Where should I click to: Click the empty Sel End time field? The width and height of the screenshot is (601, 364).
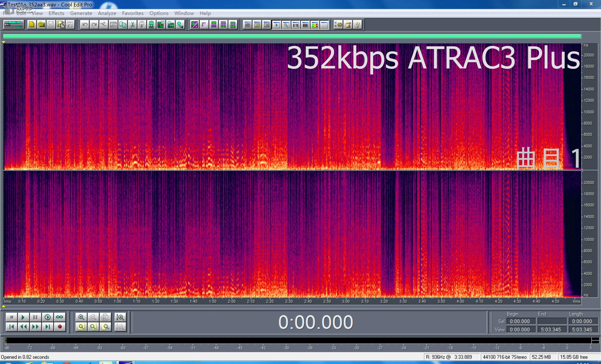click(552, 321)
